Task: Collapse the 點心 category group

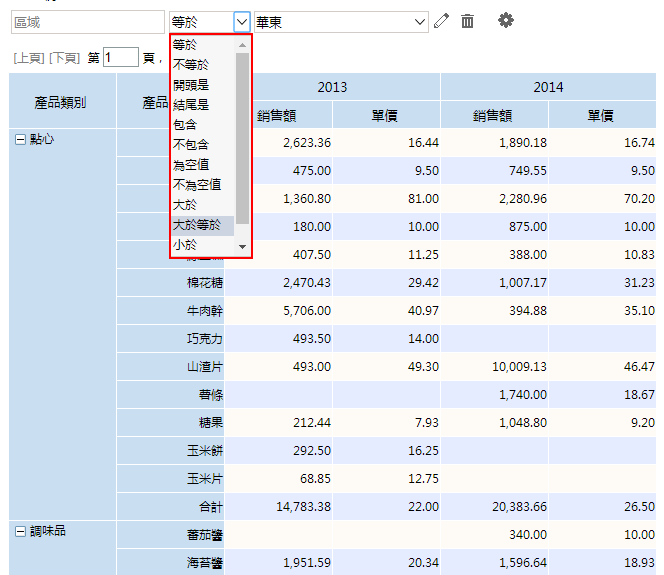Action: (x=19, y=140)
